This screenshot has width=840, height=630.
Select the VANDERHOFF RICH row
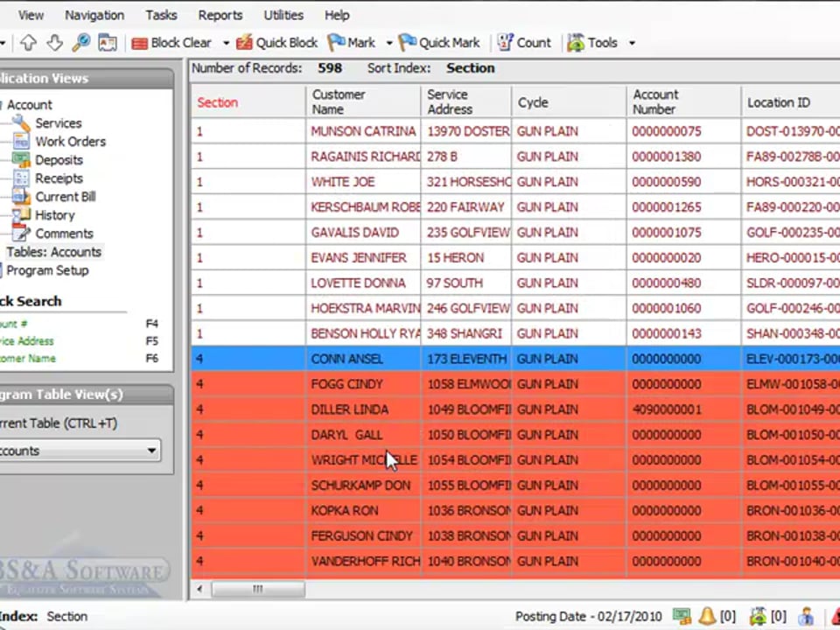(515, 562)
